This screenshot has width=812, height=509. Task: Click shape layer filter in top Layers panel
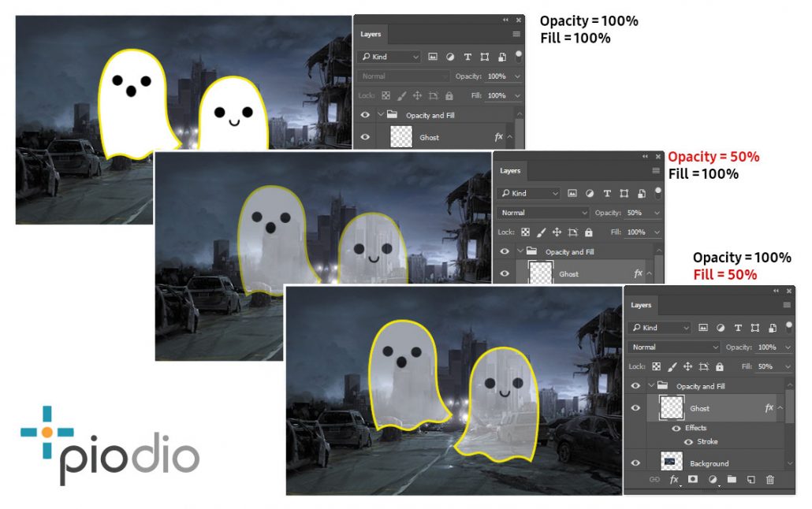click(485, 57)
